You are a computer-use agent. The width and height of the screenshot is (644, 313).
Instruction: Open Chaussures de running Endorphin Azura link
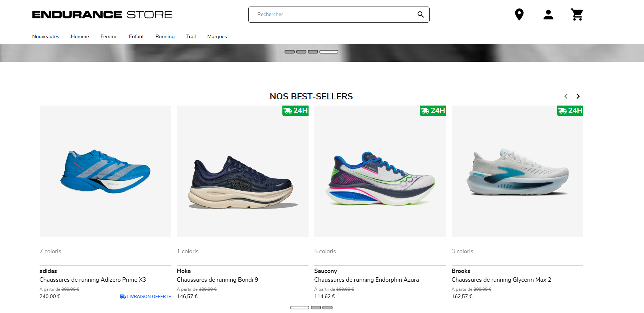coord(367,280)
